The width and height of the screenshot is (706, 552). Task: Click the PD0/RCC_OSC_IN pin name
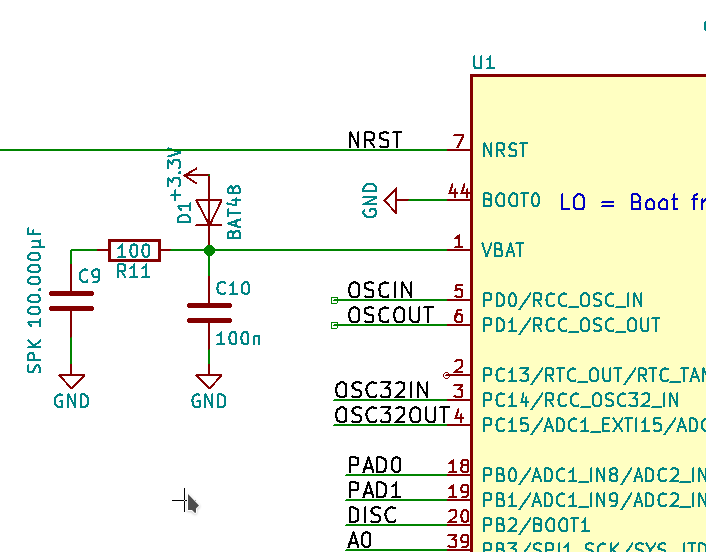click(562, 300)
